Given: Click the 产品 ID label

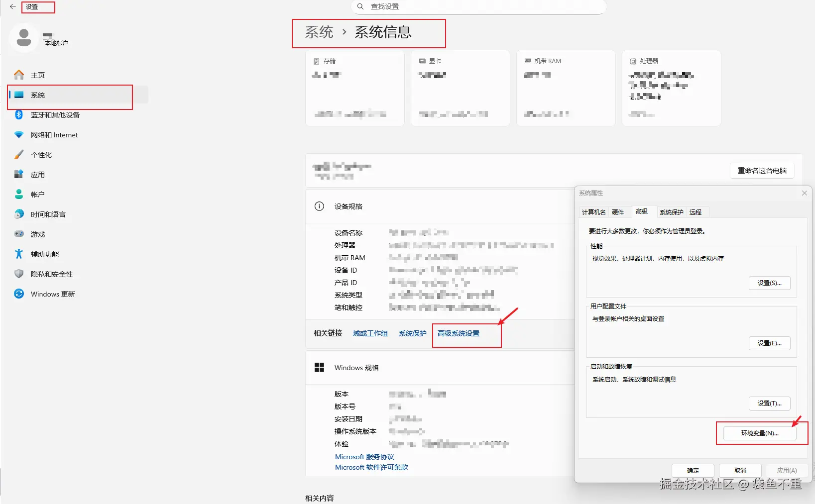Looking at the screenshot, I should tap(346, 283).
